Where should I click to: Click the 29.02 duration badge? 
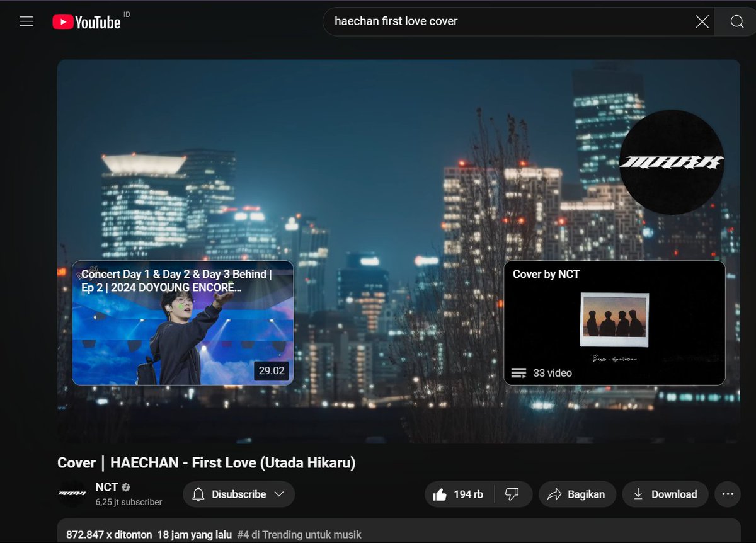pyautogui.click(x=272, y=370)
